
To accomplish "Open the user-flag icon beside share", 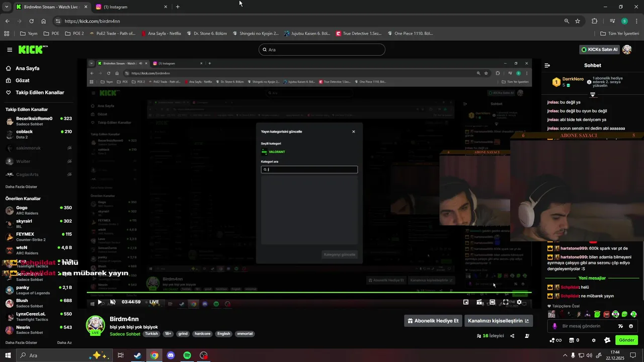I will (x=527, y=336).
